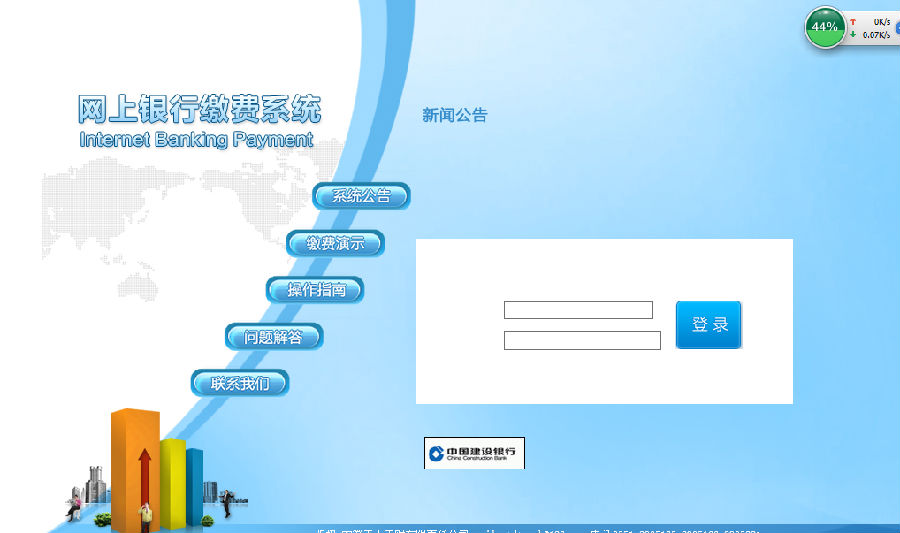
Task: Go to the 问题解答 FAQ page
Action: tap(274, 337)
